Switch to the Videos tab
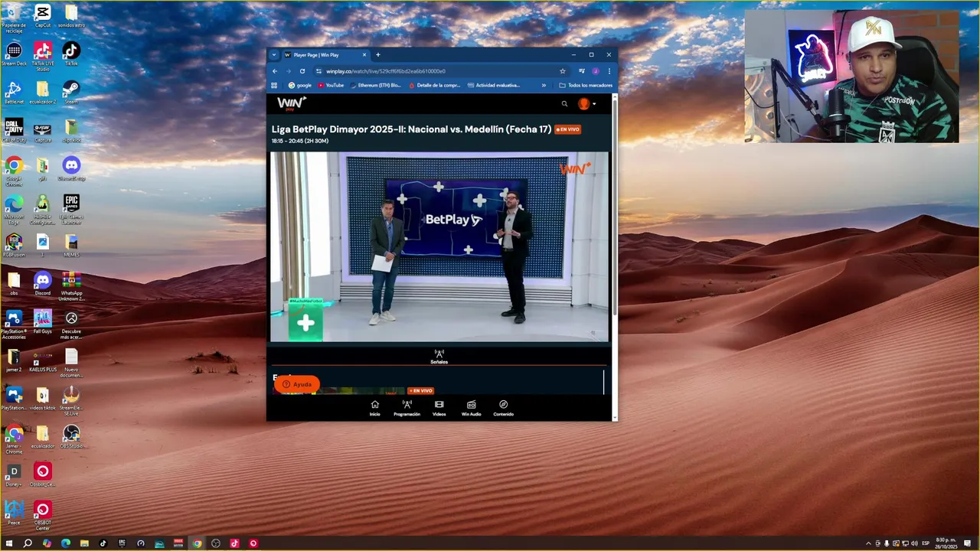 [x=439, y=408]
